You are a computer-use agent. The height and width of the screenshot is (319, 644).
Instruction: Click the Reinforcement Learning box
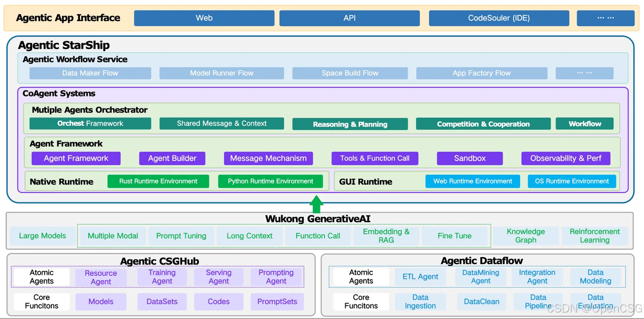tap(595, 236)
